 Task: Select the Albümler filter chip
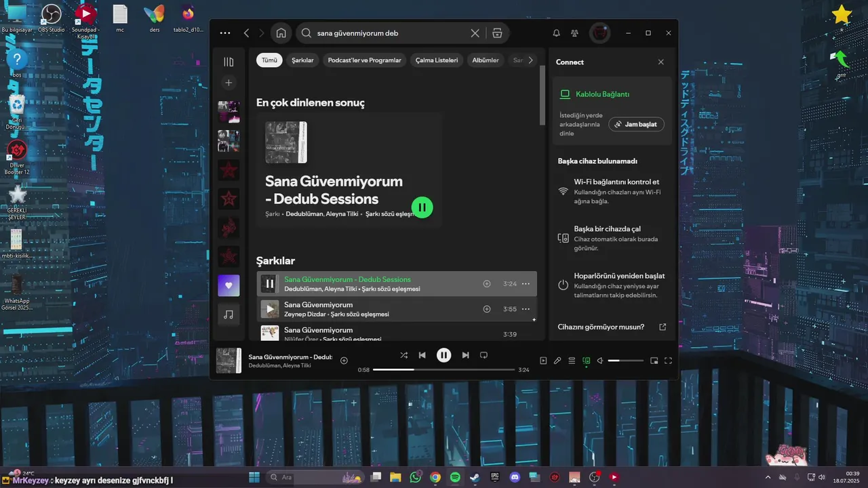click(486, 60)
